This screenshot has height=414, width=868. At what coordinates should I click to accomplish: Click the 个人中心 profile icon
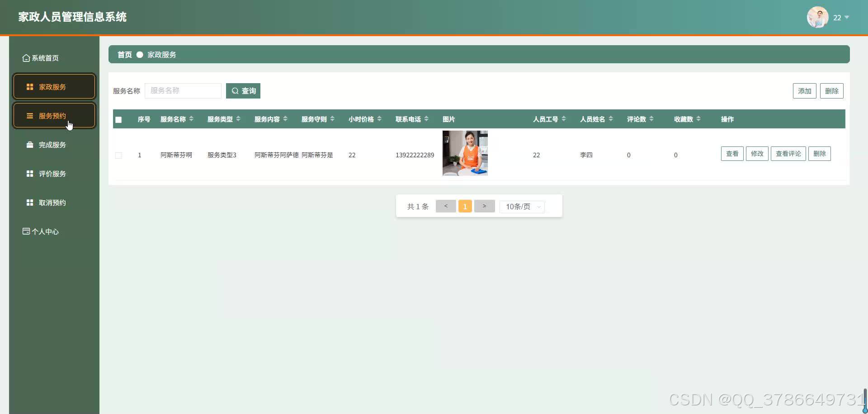[26, 231]
